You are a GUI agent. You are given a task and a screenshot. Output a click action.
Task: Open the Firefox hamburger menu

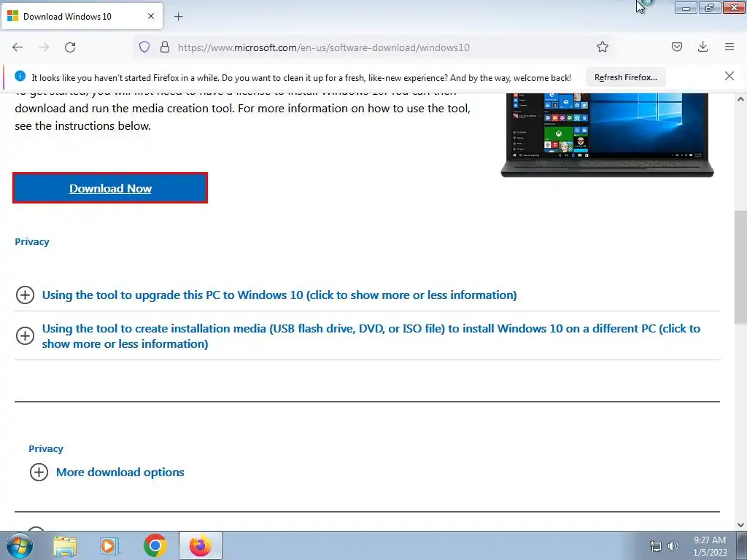tap(729, 47)
